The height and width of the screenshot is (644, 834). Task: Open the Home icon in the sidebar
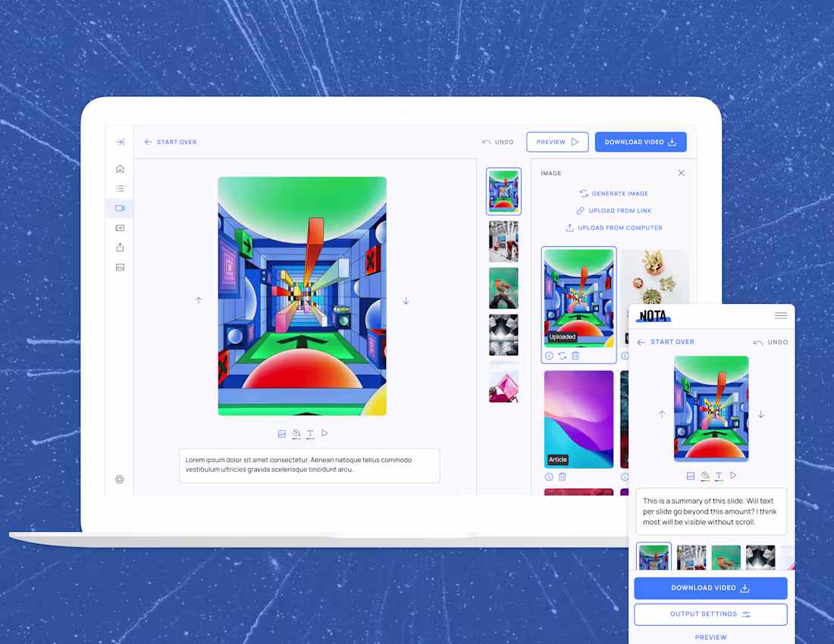[x=119, y=168]
